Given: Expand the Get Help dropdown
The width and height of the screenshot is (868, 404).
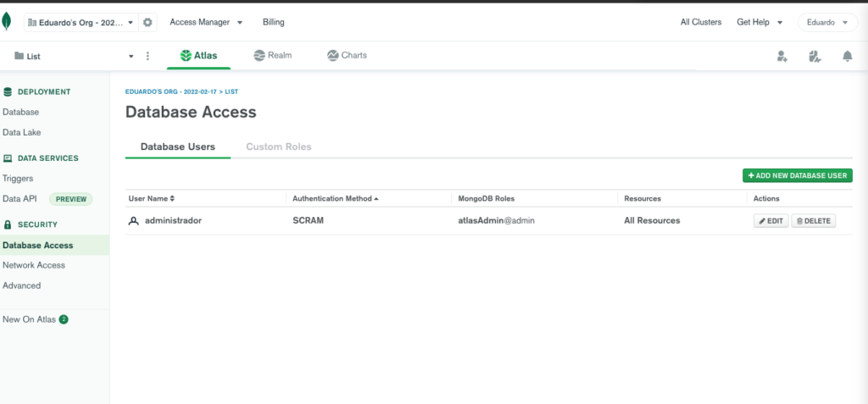Looking at the screenshot, I should click(x=759, y=22).
